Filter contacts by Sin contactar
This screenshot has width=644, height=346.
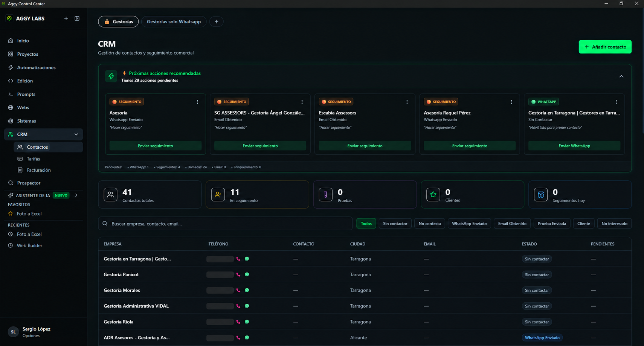[x=395, y=224]
